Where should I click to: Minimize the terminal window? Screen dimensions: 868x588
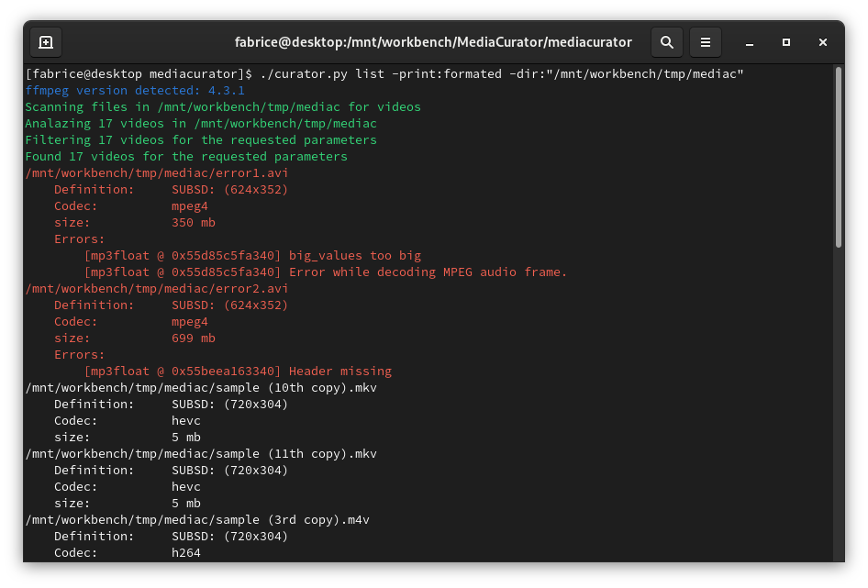(x=750, y=42)
